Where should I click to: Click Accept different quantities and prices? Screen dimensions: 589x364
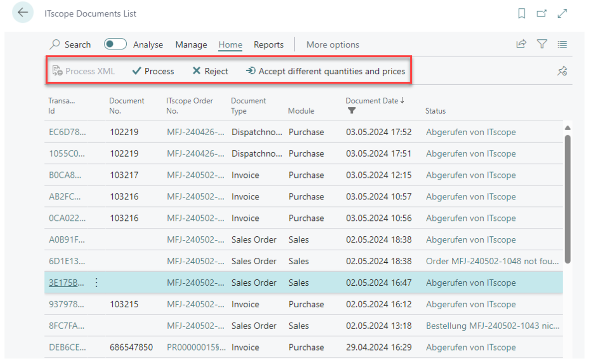tap(325, 71)
